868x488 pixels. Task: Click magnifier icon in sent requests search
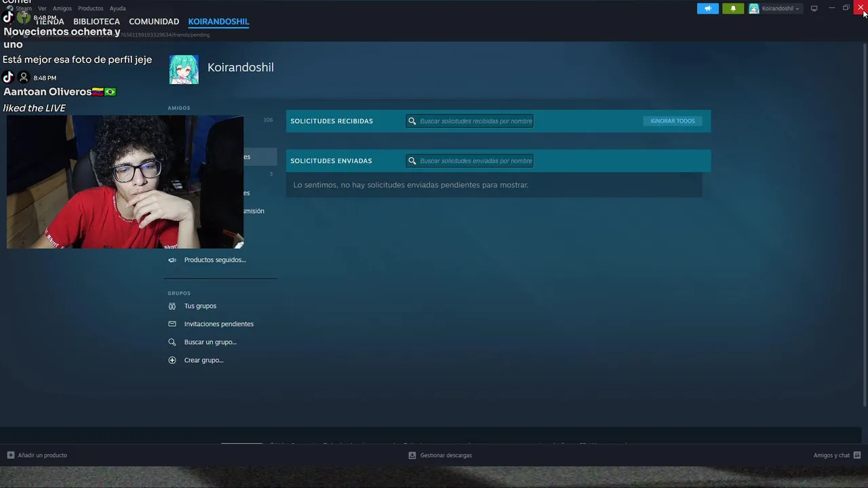coord(412,161)
